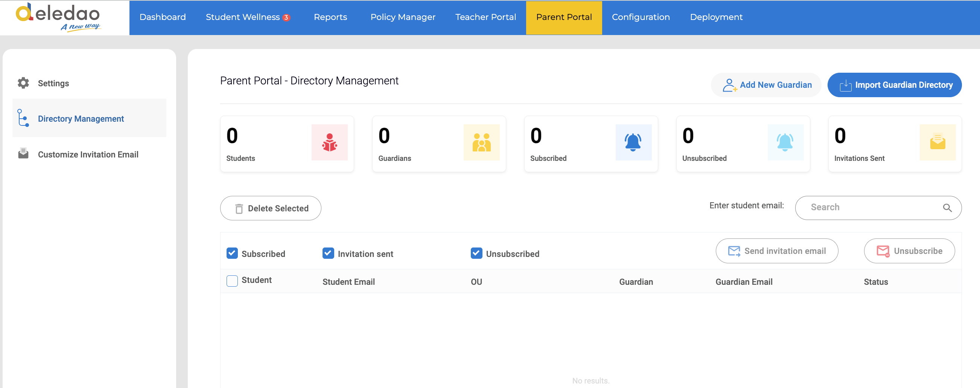Click the Import Guardian Directory button
Image resolution: width=980 pixels, height=388 pixels.
[895, 85]
